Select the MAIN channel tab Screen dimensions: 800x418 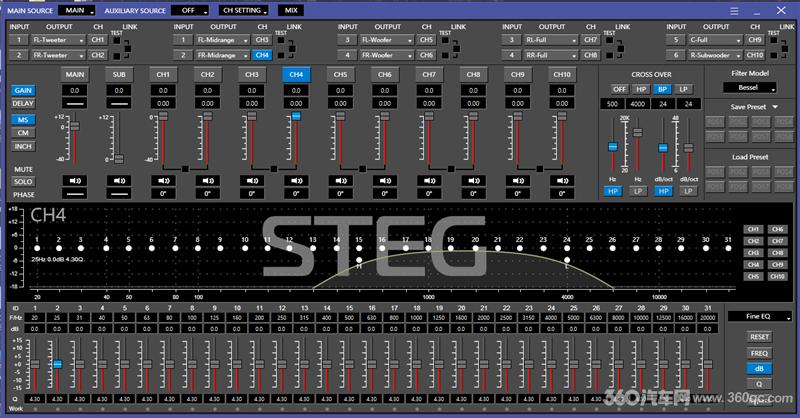(75, 75)
